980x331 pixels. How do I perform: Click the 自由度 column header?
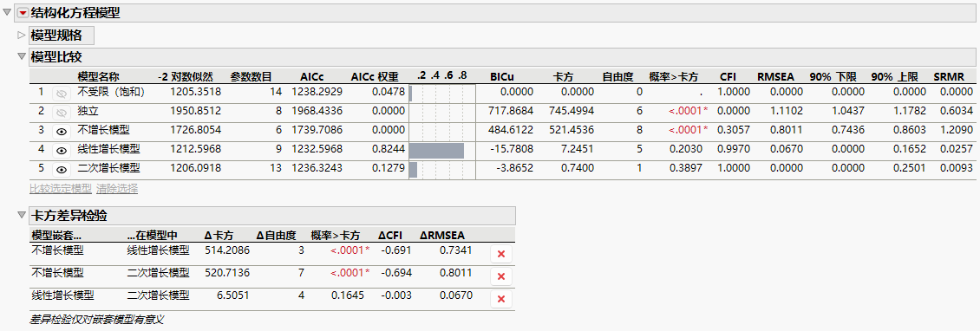click(x=618, y=77)
